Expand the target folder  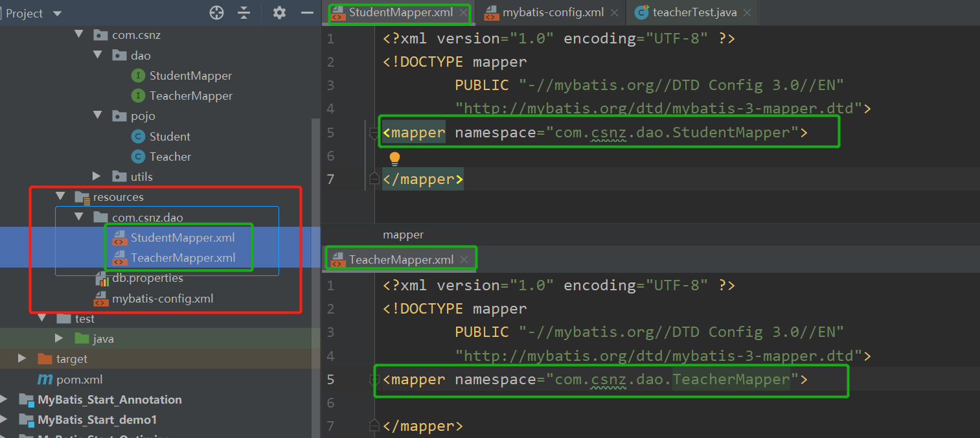pyautogui.click(x=23, y=358)
